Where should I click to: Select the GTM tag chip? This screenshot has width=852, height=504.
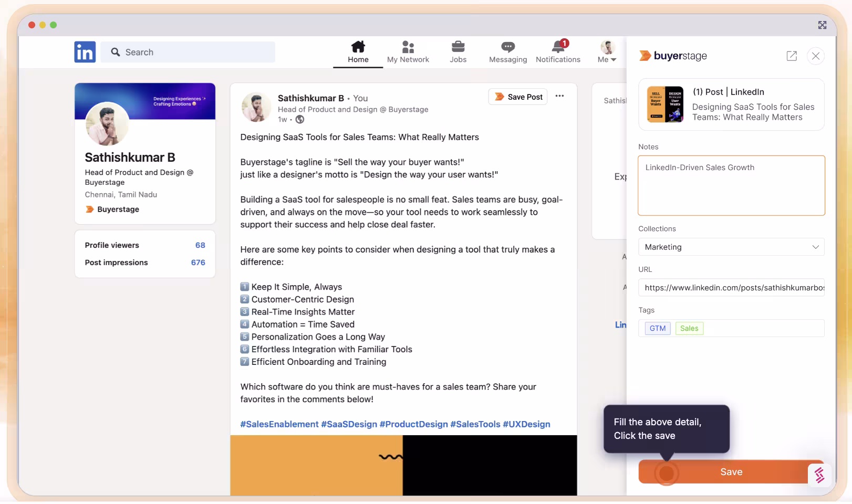click(x=657, y=329)
